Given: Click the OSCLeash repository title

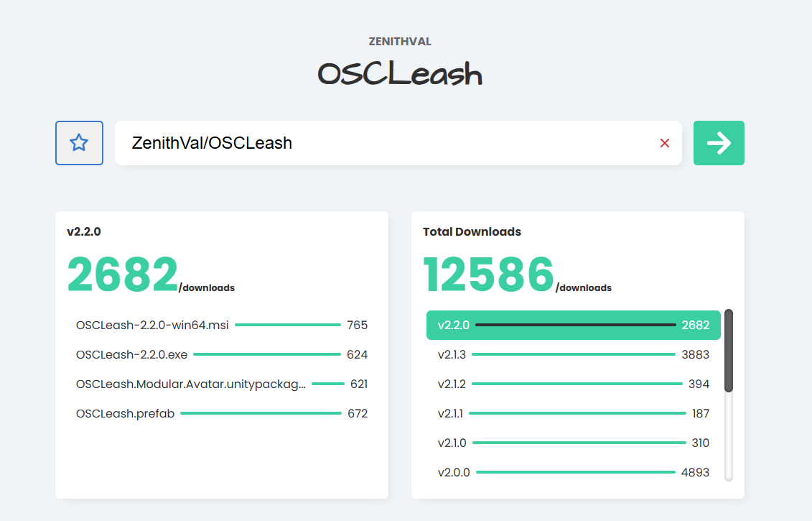Looking at the screenshot, I should pyautogui.click(x=400, y=74).
